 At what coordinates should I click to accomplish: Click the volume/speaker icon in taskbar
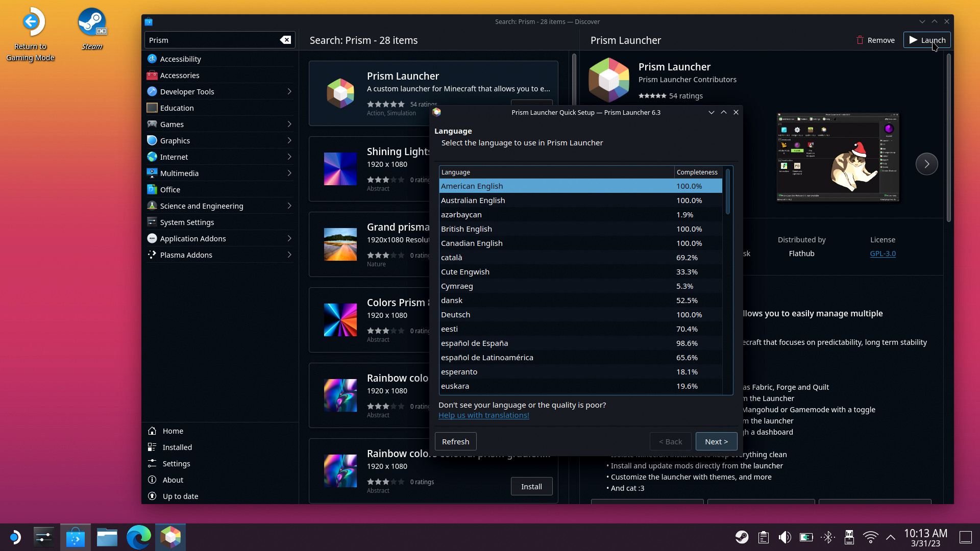point(784,538)
